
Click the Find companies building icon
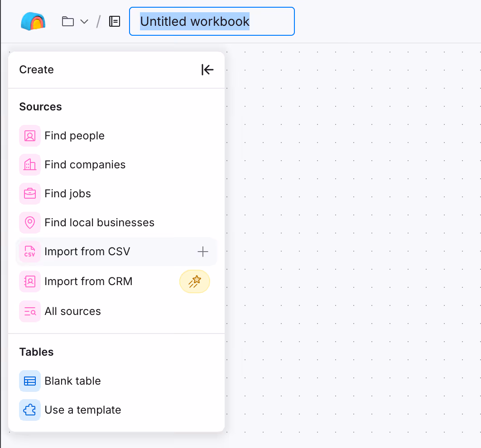click(x=29, y=164)
